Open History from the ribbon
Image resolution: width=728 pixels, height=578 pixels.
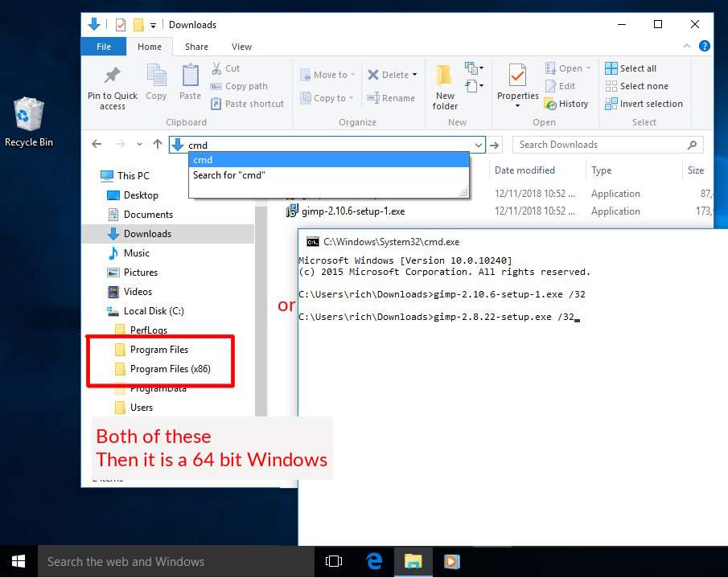pyautogui.click(x=566, y=104)
